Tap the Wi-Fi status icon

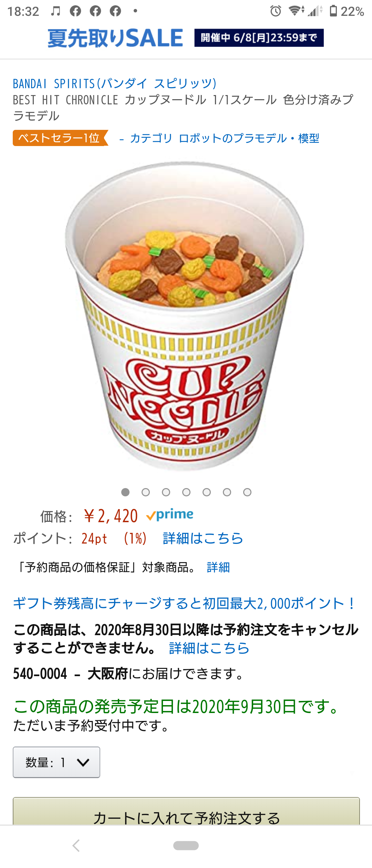296,11
